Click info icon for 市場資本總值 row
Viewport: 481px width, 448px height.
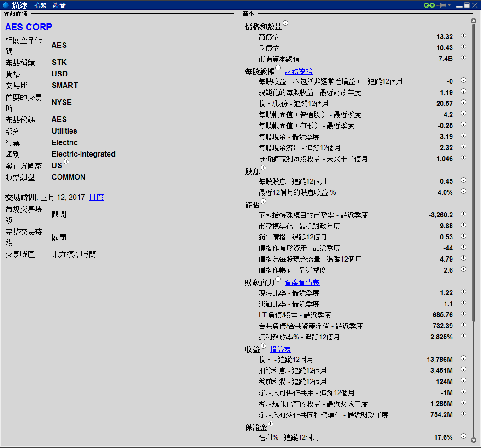point(464,58)
